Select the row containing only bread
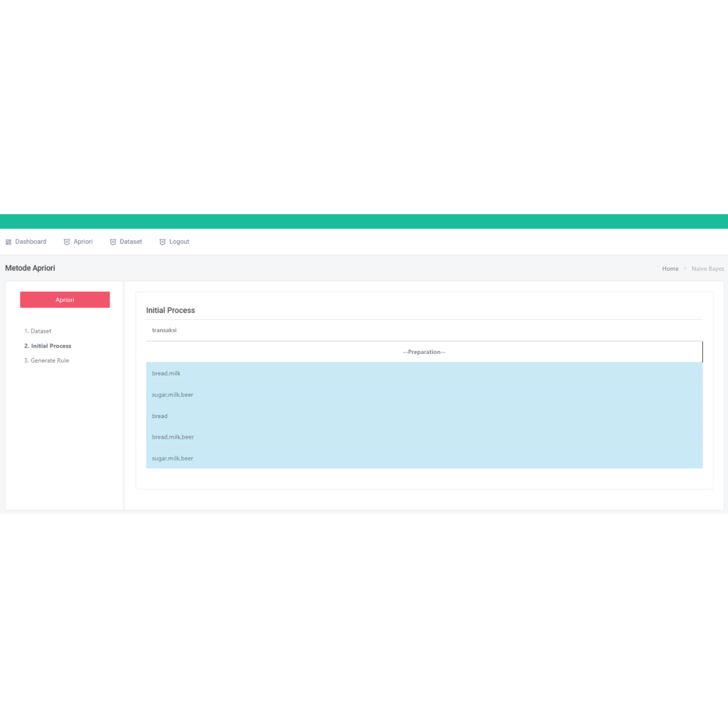Image resolution: width=728 pixels, height=728 pixels. pyautogui.click(x=424, y=416)
